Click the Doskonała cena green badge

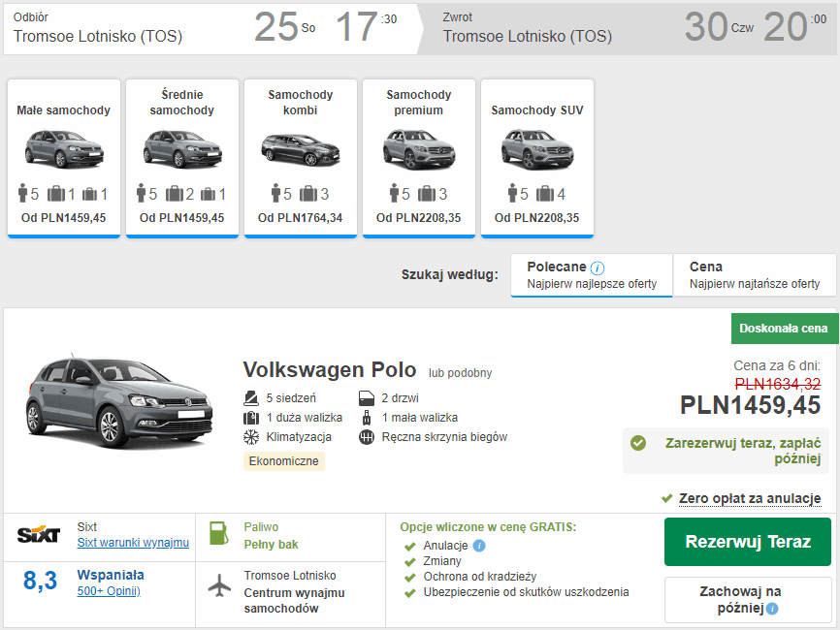[x=784, y=329]
